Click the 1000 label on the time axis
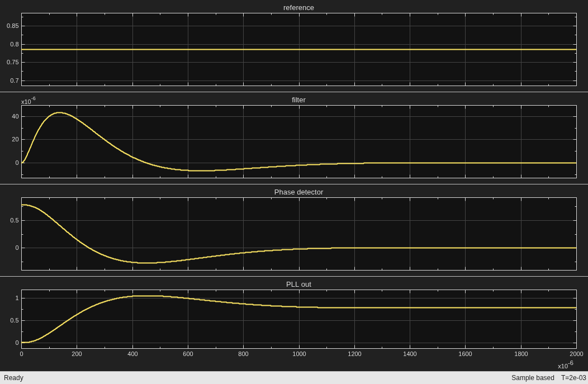Screen dimensions: 588x384 click(299, 354)
